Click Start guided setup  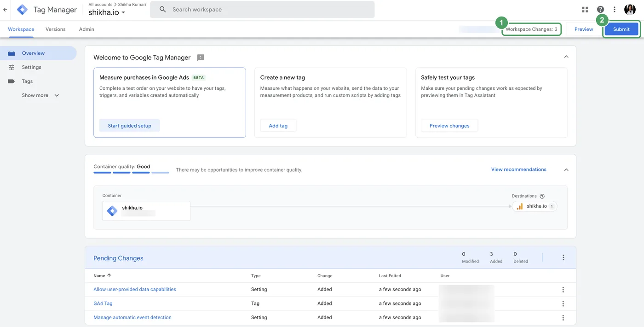pos(130,126)
